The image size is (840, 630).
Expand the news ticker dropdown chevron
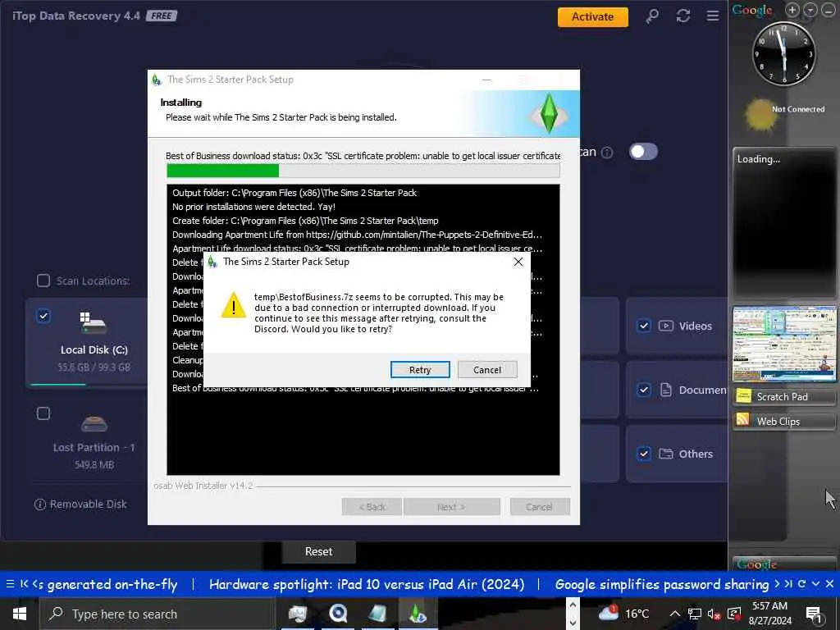[816, 584]
